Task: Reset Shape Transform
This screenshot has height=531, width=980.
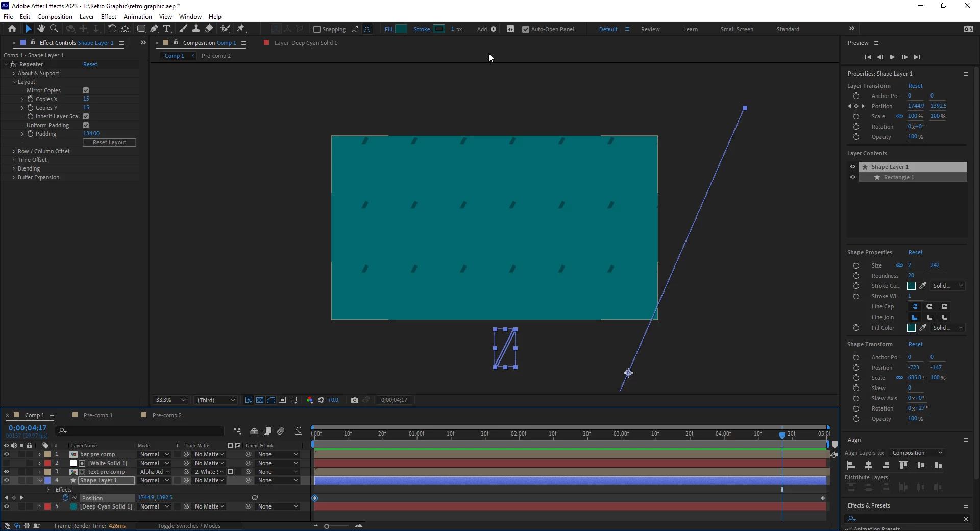Action: (x=915, y=344)
